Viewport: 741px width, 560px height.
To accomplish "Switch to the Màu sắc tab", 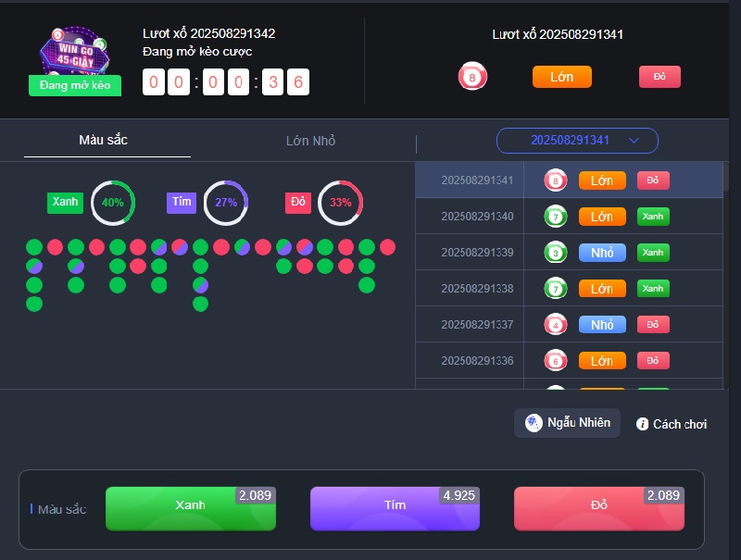I will [x=103, y=141].
